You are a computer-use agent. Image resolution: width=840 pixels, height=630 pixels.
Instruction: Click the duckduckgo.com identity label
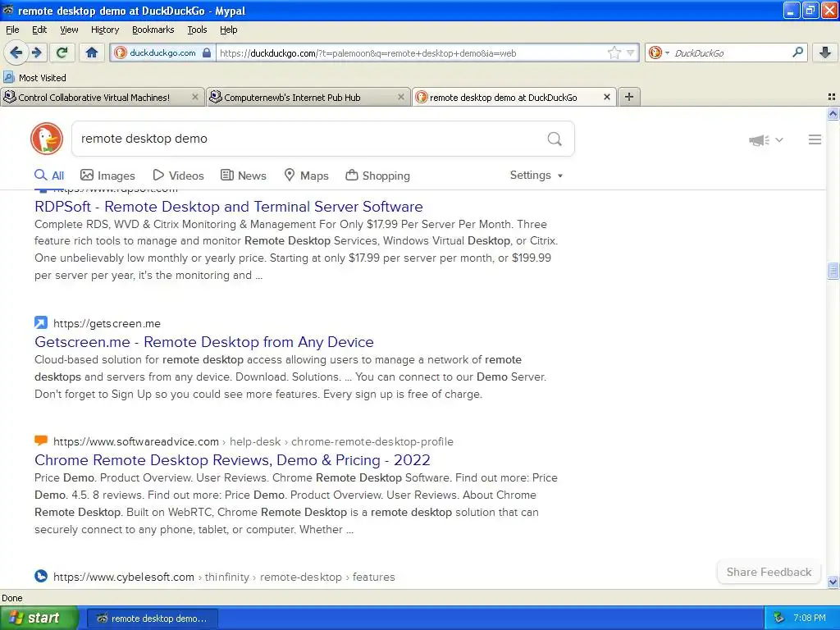coord(162,52)
